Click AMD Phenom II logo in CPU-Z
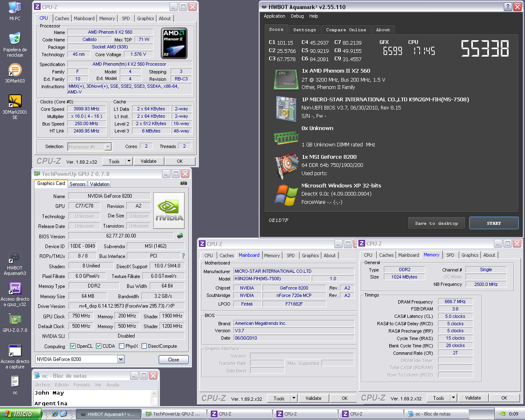This screenshot has width=525, height=420. (x=174, y=43)
